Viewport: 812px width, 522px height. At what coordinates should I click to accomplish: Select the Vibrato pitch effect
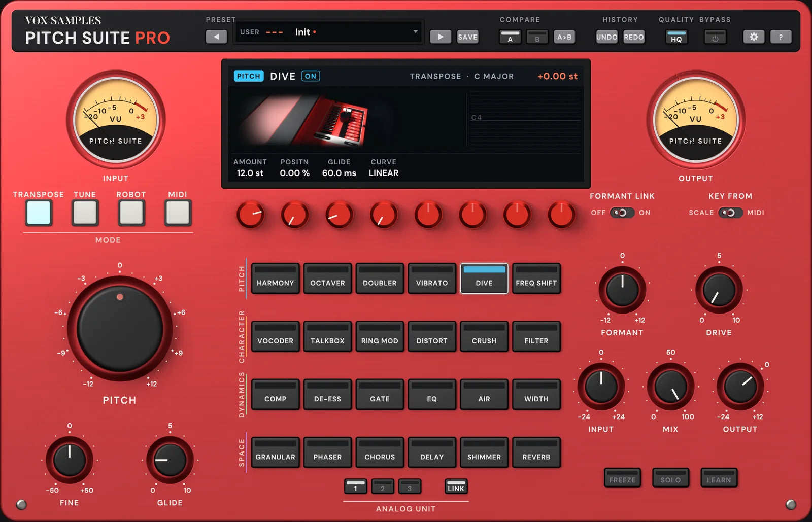click(432, 278)
